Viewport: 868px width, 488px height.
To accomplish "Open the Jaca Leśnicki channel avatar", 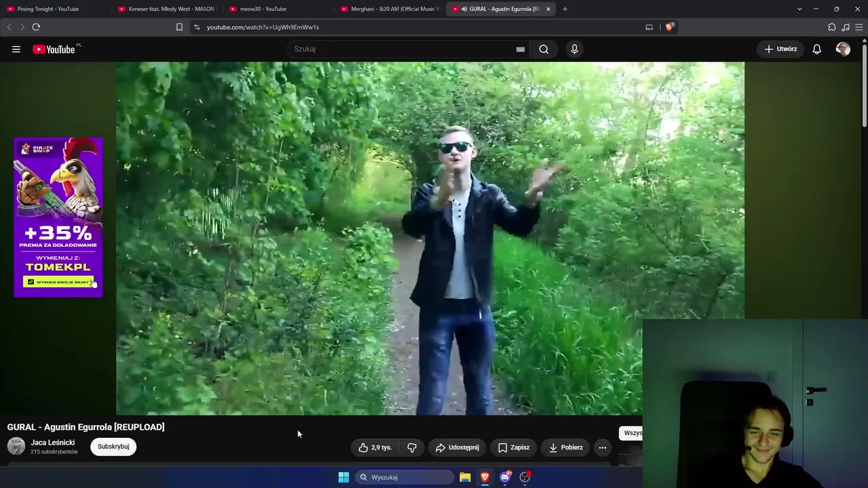I will click(16, 446).
